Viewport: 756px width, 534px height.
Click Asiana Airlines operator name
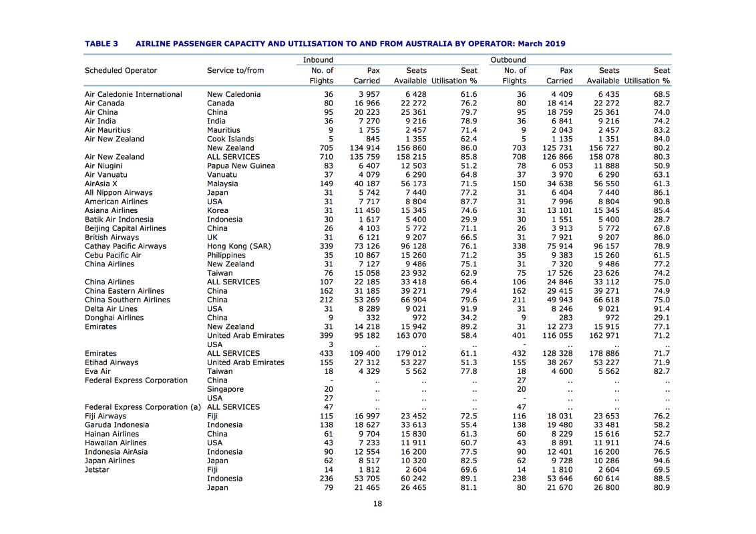tap(112, 210)
